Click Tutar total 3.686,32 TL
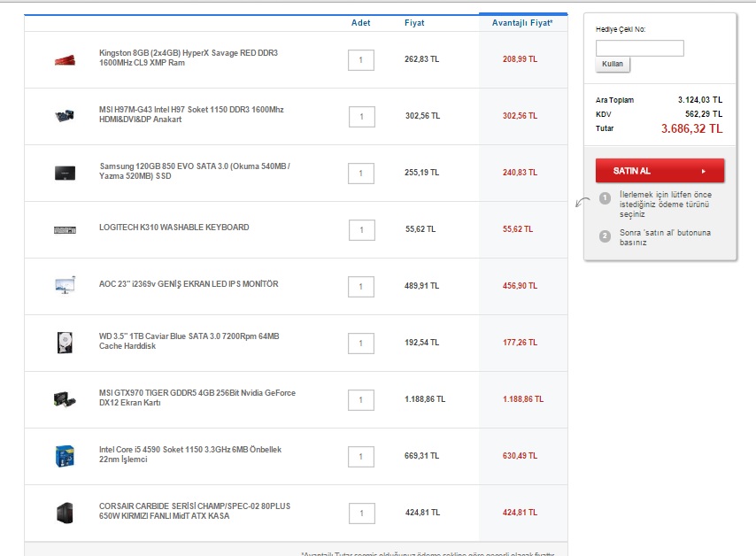Viewport: 756px width, 556px height. point(692,128)
